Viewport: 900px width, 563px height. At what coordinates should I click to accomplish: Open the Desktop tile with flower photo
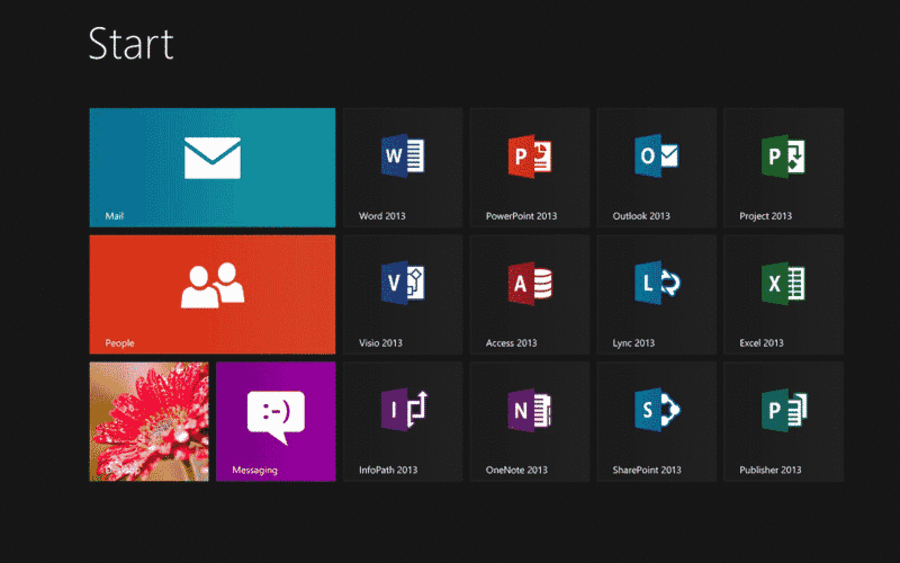149,421
